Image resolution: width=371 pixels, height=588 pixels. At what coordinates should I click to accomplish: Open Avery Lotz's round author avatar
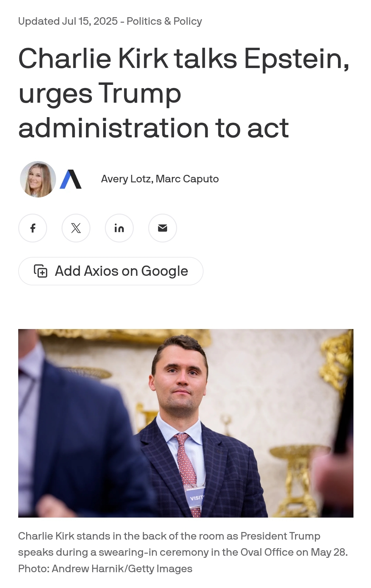[x=38, y=179]
